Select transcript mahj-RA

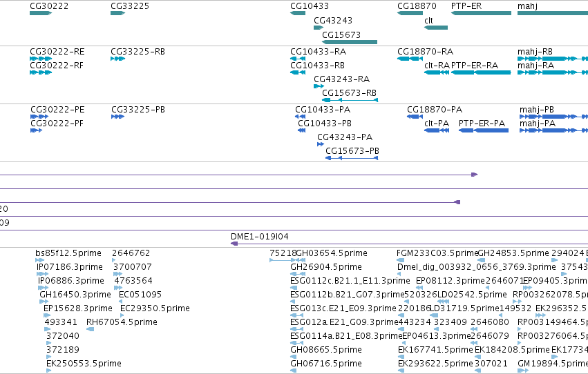tap(553, 72)
